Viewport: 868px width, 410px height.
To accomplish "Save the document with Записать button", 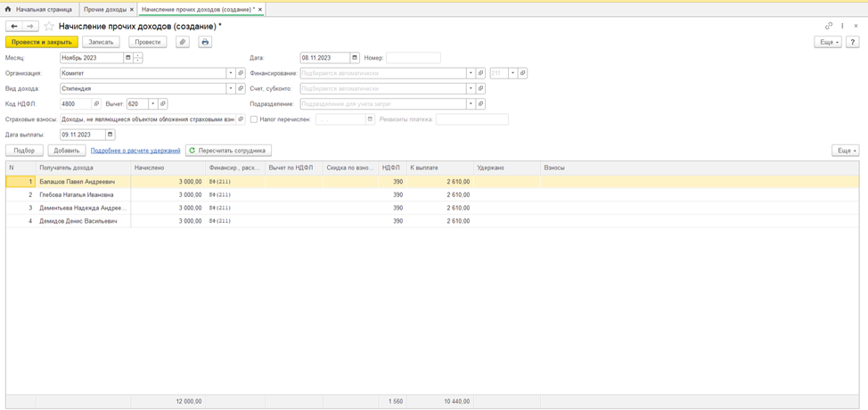I will pyautogui.click(x=101, y=42).
